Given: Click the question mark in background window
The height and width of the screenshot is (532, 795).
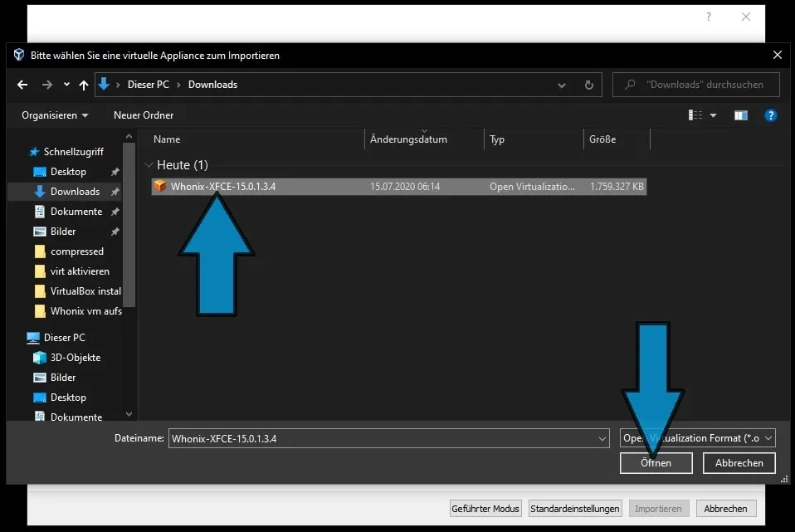Looking at the screenshot, I should click(x=709, y=17).
